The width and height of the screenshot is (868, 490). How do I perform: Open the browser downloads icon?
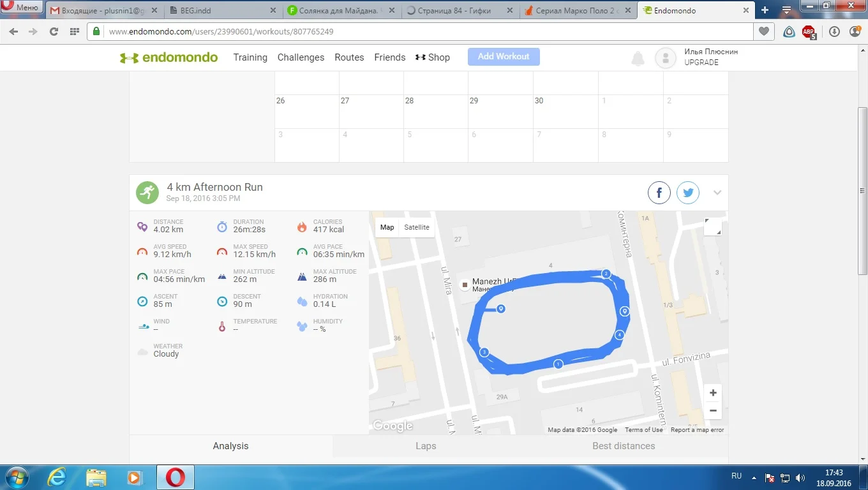click(x=834, y=31)
